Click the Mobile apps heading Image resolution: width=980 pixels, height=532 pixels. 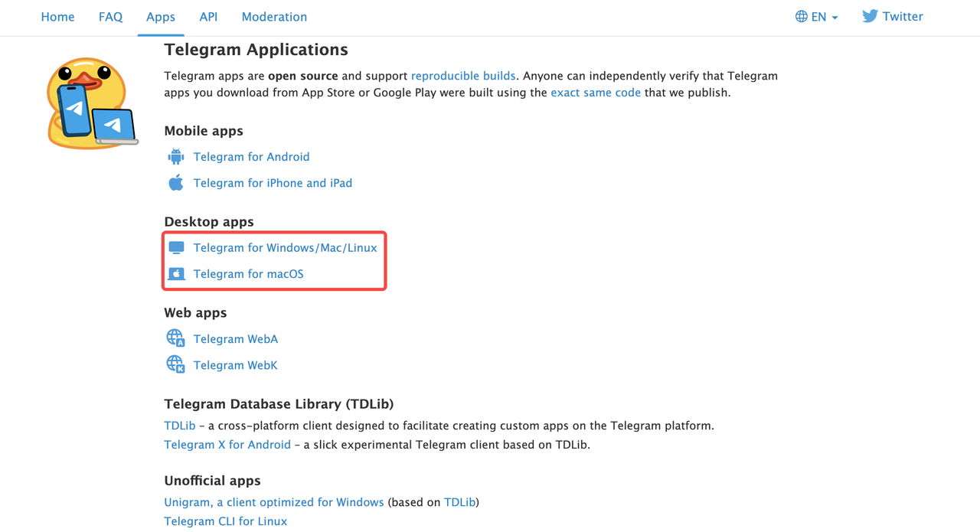[x=204, y=131]
